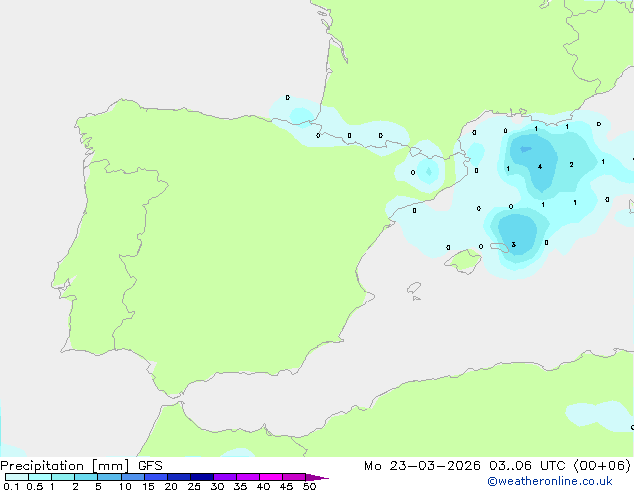Click the map precipitation value 4
634x490 pixels.
point(540,167)
